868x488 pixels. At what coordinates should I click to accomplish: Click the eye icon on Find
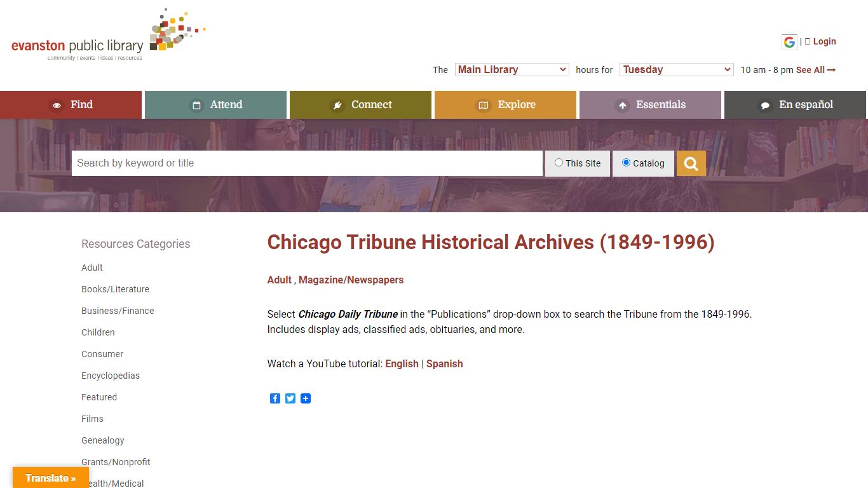coord(57,105)
